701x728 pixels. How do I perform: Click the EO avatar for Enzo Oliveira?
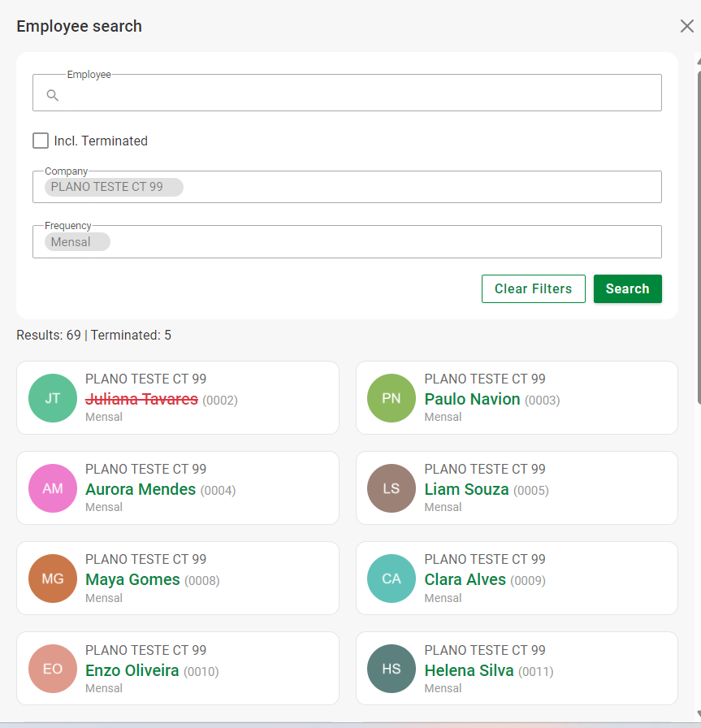(x=53, y=669)
